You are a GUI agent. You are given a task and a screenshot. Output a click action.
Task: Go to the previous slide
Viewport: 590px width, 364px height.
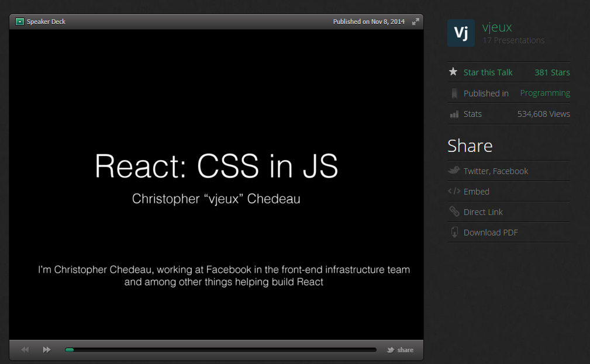click(25, 350)
